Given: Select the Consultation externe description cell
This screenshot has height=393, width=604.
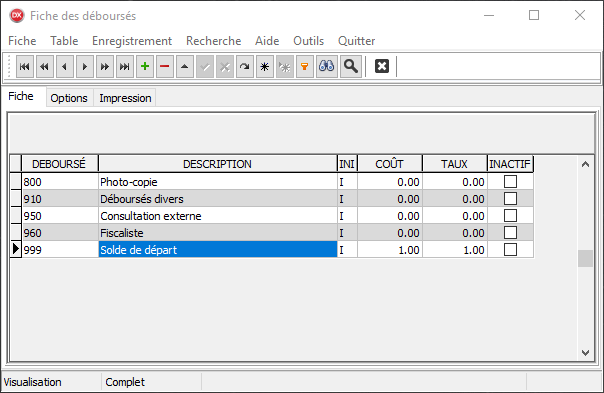Looking at the screenshot, I should 218,216.
